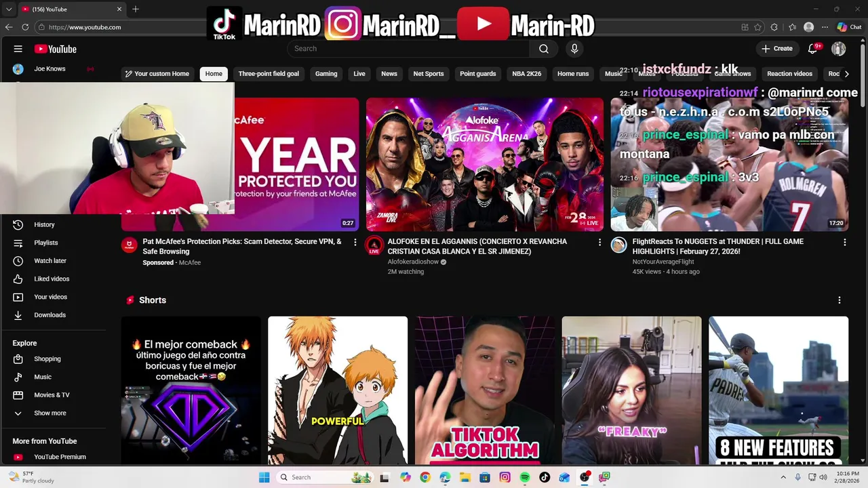The image size is (868, 488).
Task: Select the News chip
Action: (x=389, y=74)
